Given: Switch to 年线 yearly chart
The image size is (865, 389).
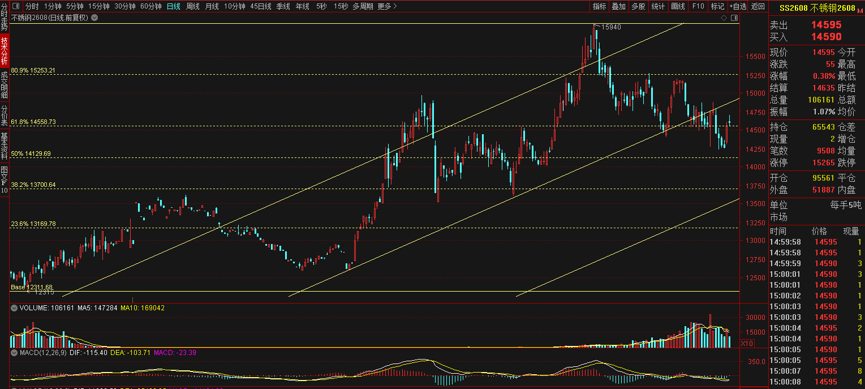Looking at the screenshot, I should pos(302,7).
